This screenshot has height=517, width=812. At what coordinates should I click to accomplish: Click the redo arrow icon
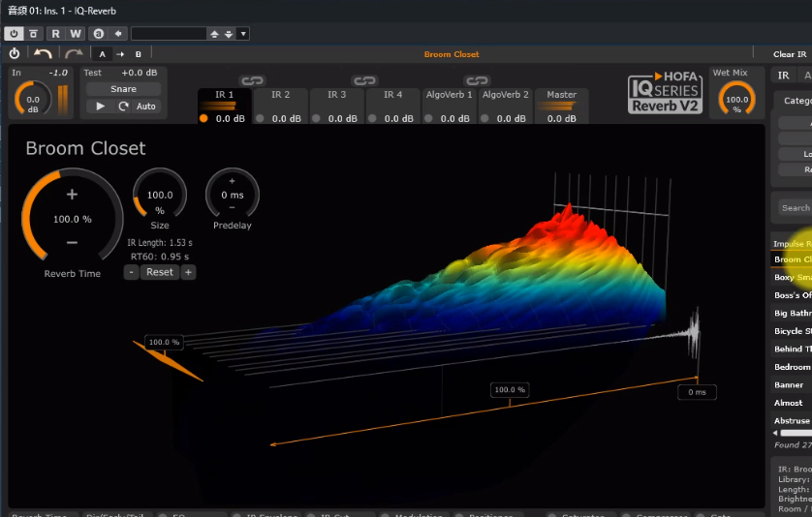tap(74, 54)
